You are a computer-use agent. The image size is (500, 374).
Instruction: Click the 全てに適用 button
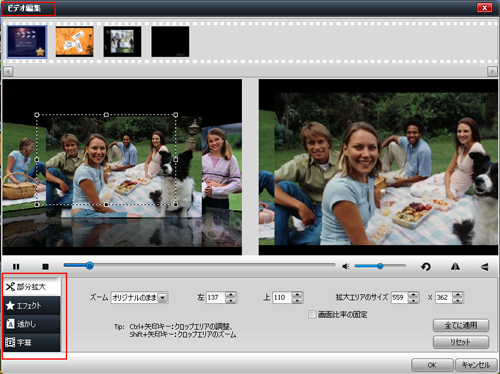click(x=461, y=325)
